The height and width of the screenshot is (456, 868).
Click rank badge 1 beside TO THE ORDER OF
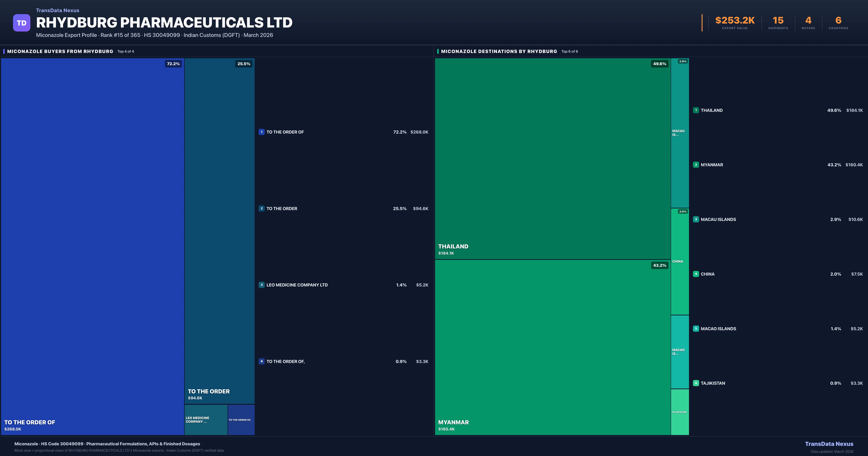point(261,132)
